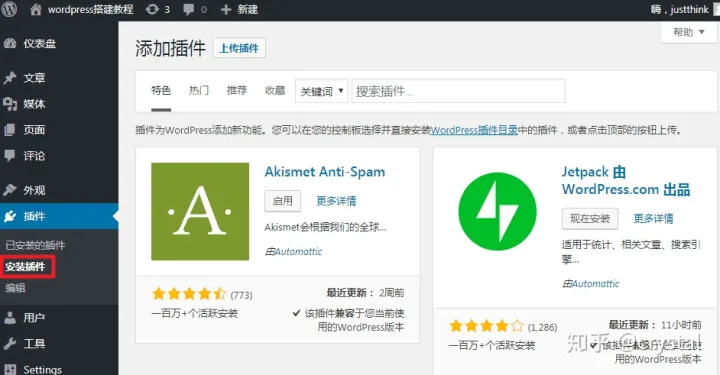Screen dimensions: 720x375
Task: Click the Akismet plugin thumbnail
Action: click(200, 212)
